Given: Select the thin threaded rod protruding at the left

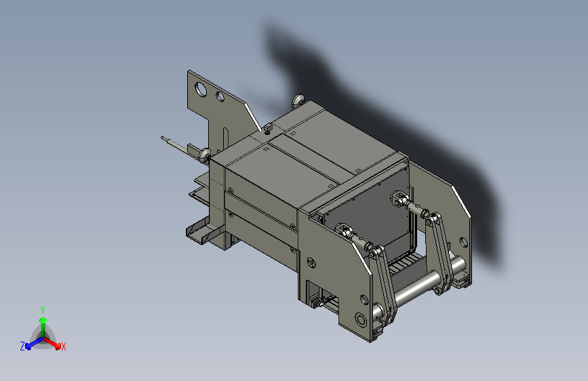Looking at the screenshot, I should (x=179, y=146).
